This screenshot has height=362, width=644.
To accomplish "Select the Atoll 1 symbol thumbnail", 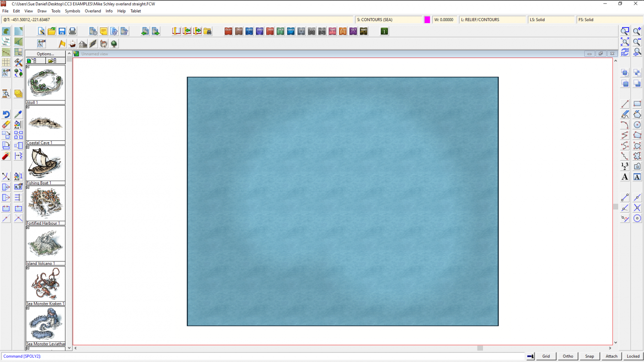I will 46,83.
